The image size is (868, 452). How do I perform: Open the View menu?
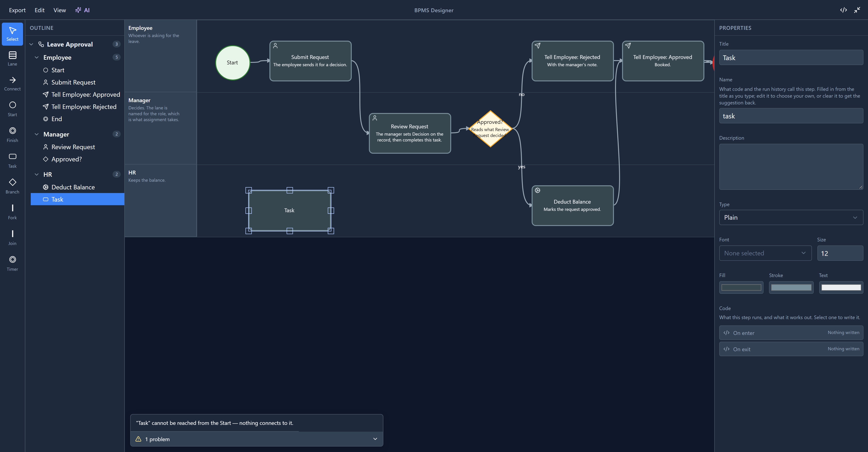point(60,10)
